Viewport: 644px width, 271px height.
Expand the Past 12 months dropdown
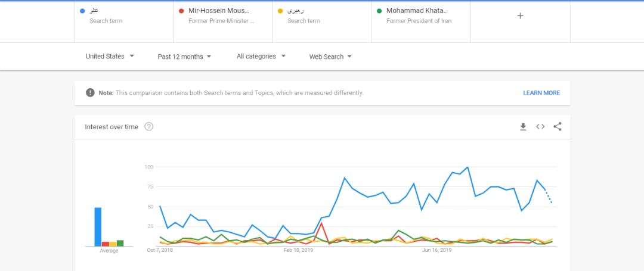tap(184, 57)
